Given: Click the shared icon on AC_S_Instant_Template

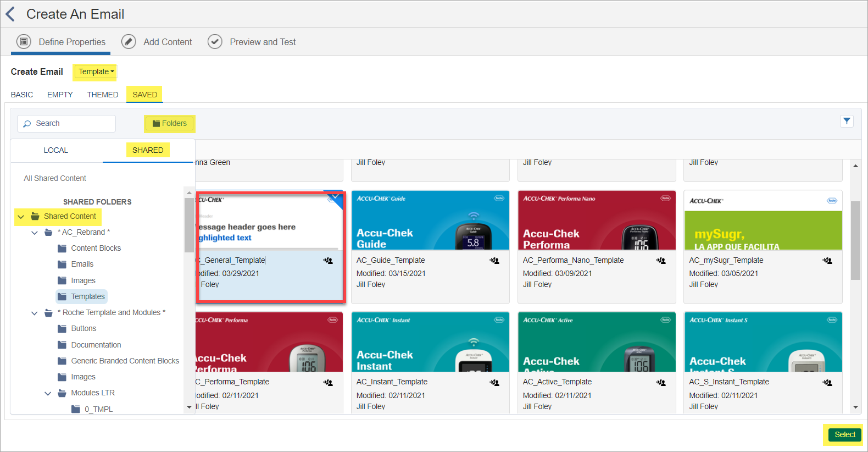Looking at the screenshot, I should pos(827,383).
